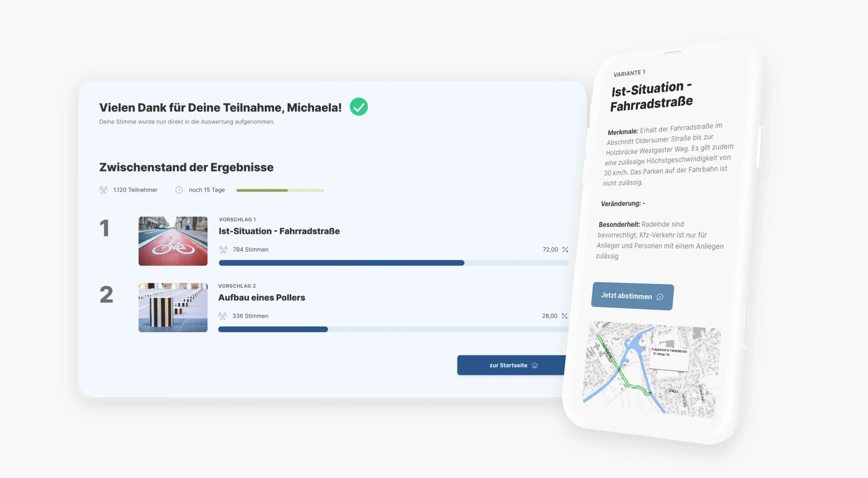Open the street map image on the phone
Screen dimensions: 868x478
tap(652, 370)
